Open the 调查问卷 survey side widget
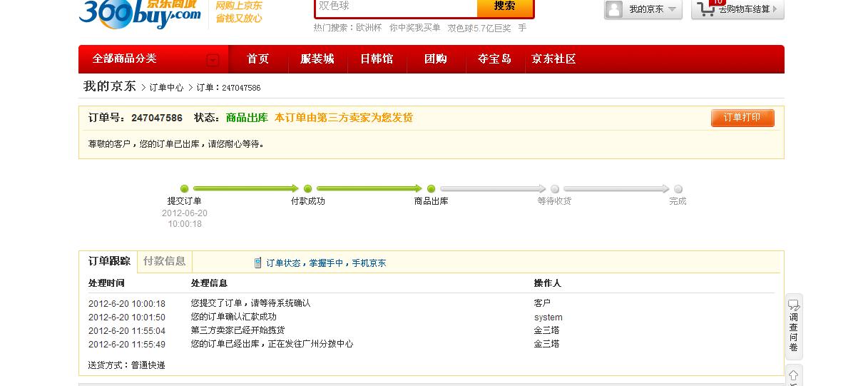This screenshot has width=868, height=386. pyautogui.click(x=794, y=326)
